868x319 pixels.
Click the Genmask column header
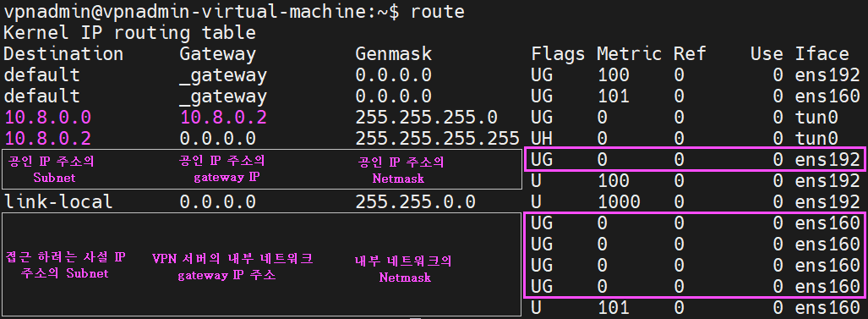394,53
